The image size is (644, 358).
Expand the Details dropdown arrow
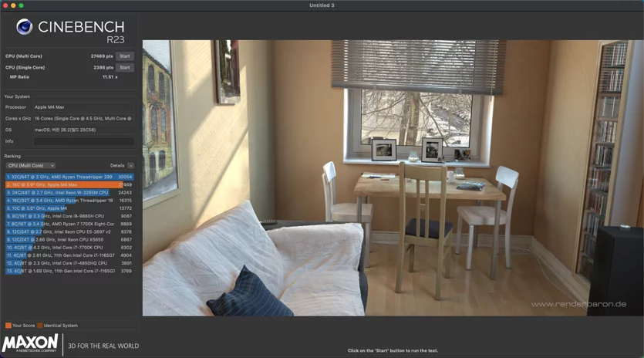[130, 166]
